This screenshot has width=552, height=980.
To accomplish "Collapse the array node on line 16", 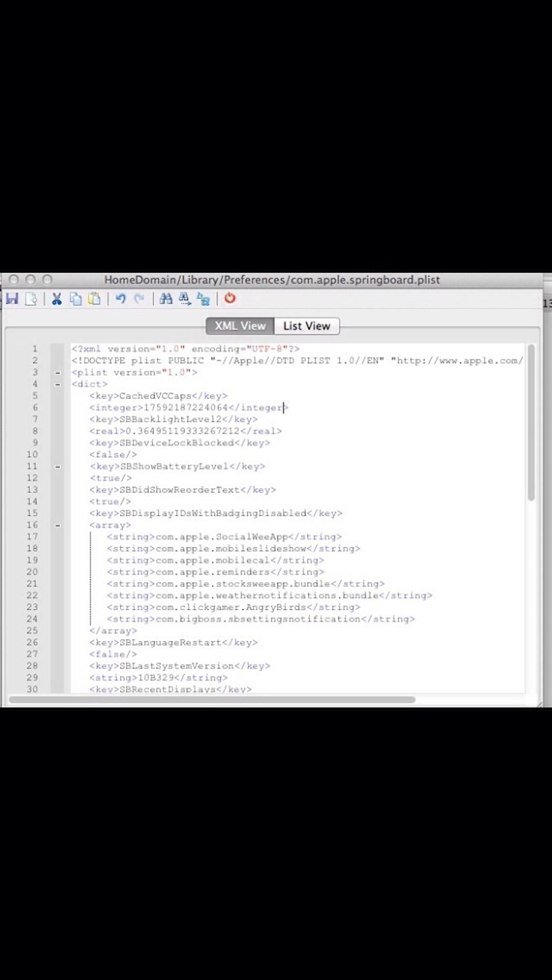I will click(x=57, y=525).
